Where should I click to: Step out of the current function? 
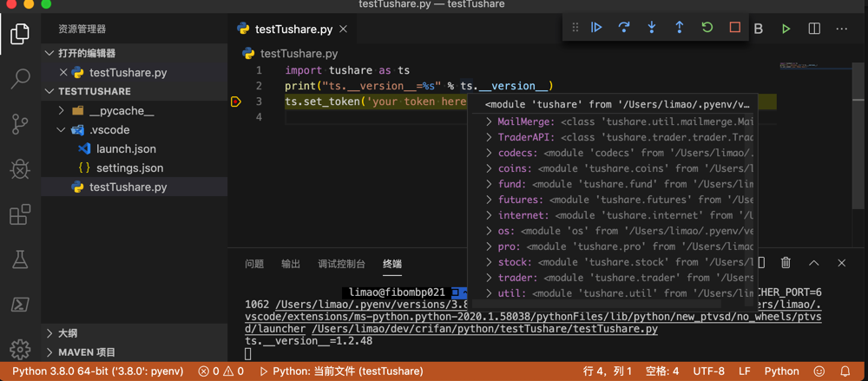point(680,28)
